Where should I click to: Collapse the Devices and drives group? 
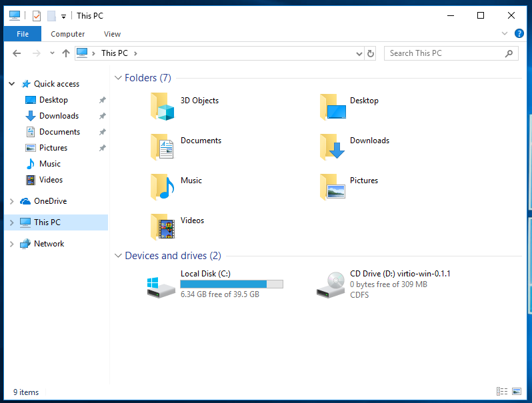[118, 256]
